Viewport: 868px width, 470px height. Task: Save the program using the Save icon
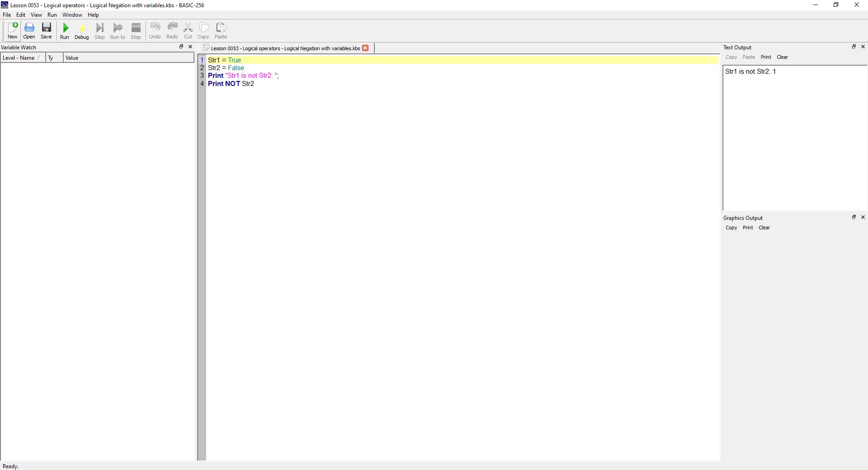click(46, 31)
